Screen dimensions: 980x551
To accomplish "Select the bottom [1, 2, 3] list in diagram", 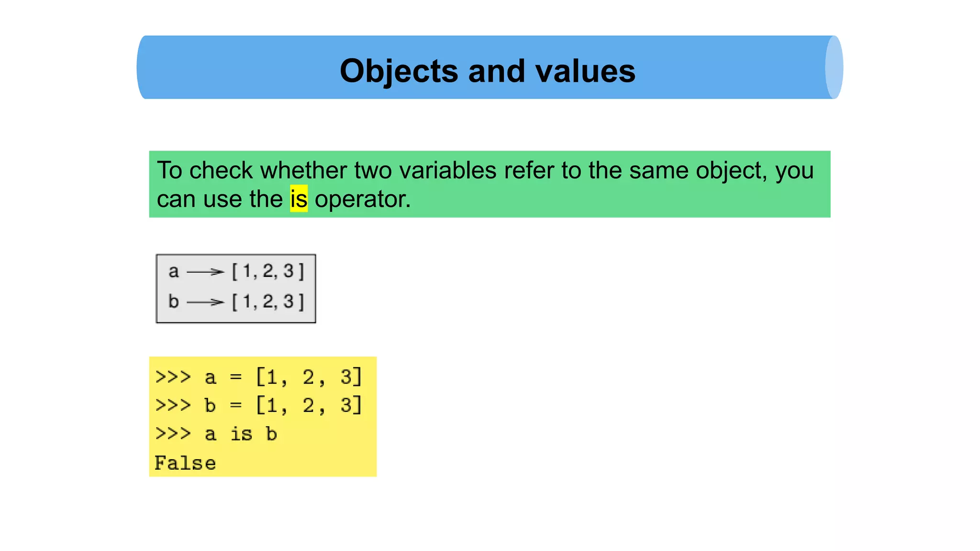I will [x=268, y=301].
